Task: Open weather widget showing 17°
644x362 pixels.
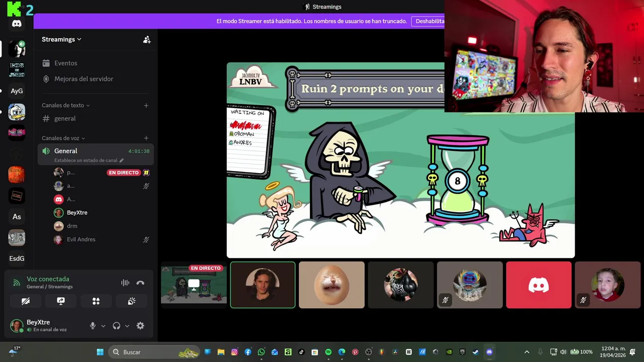Action: [x=14, y=352]
